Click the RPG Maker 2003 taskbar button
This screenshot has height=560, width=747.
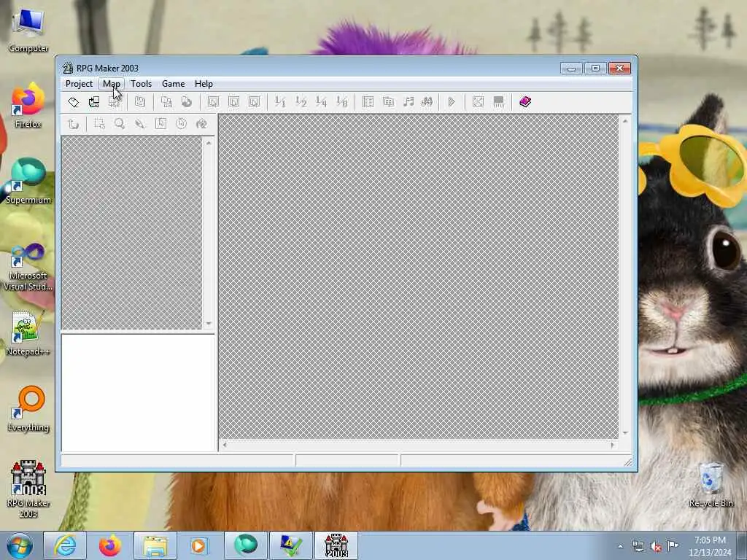(x=336, y=545)
